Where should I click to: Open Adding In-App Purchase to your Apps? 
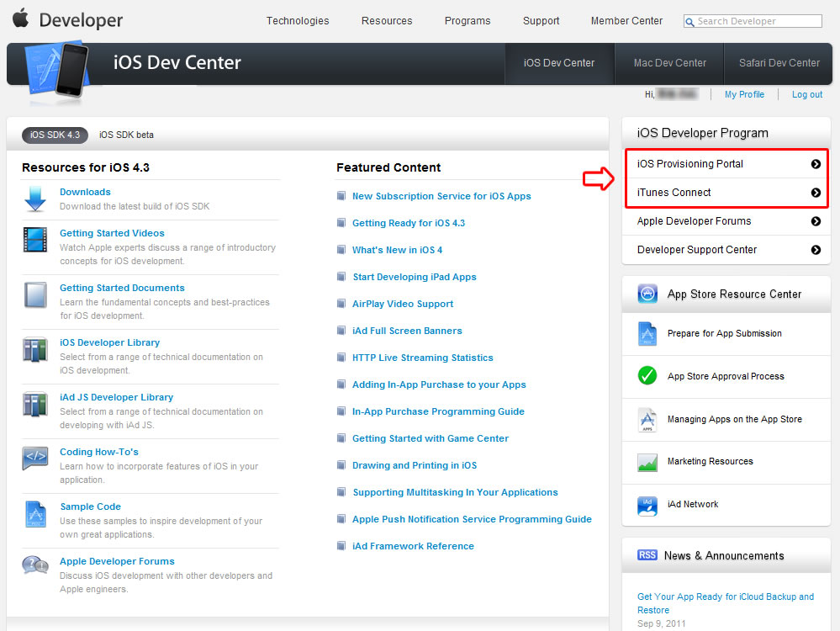[x=439, y=384]
